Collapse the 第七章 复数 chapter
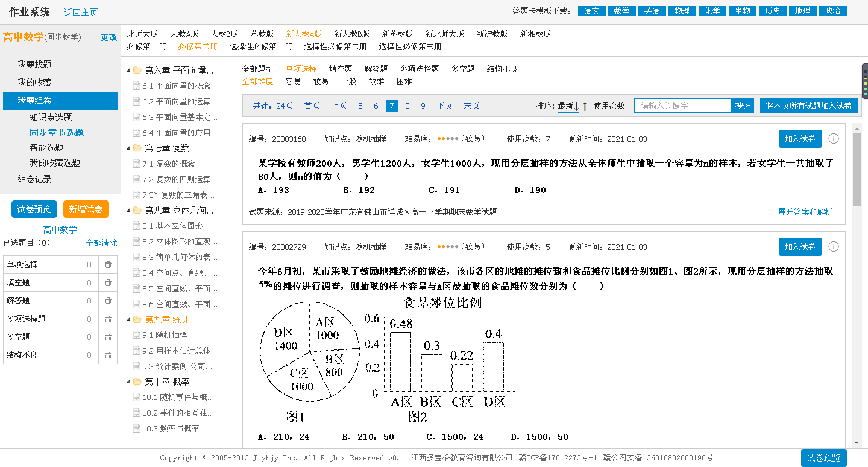This screenshot has width=868, height=467. point(129,148)
